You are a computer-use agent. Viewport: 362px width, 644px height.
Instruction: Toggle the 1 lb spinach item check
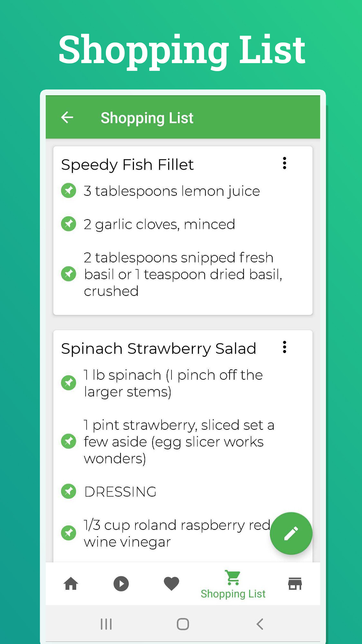(x=69, y=383)
